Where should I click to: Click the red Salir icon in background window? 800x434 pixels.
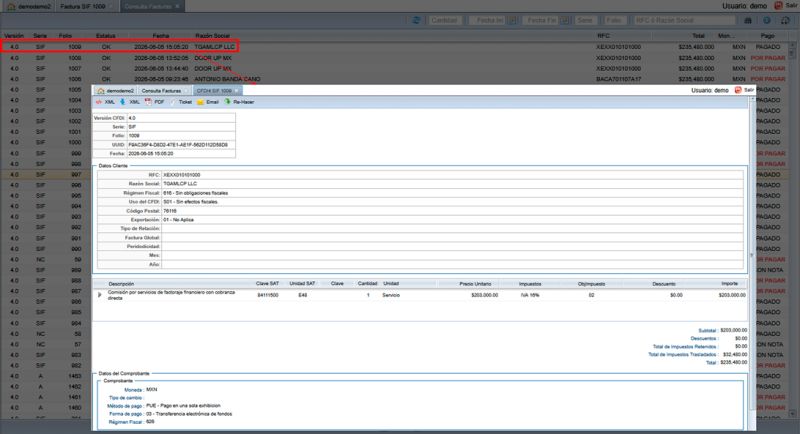[779, 6]
